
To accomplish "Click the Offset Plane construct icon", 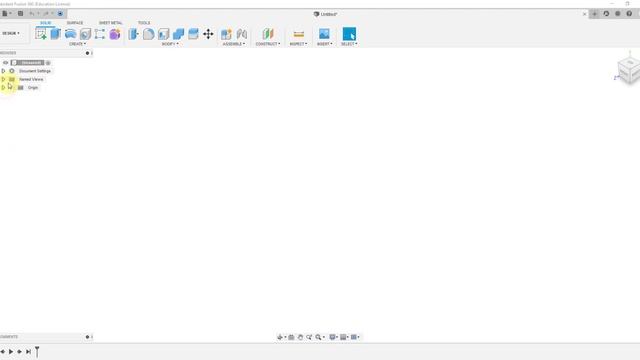I will [x=268, y=34].
